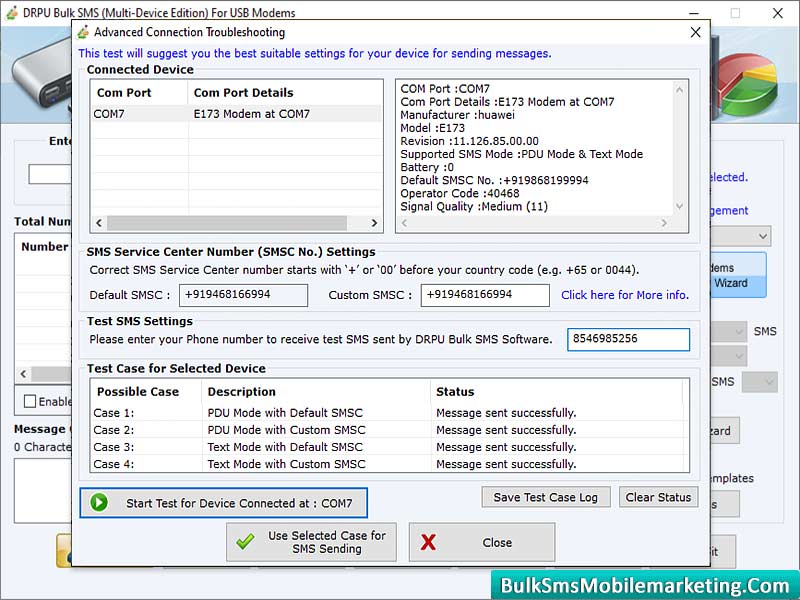
Task: Edit the Custom SMSC number field
Action: (x=485, y=295)
